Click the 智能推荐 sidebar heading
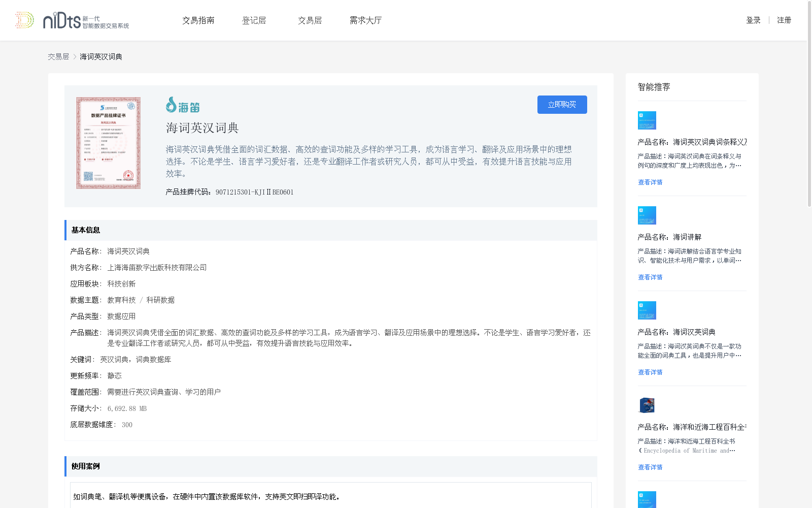This screenshot has width=812, height=508. tap(654, 87)
